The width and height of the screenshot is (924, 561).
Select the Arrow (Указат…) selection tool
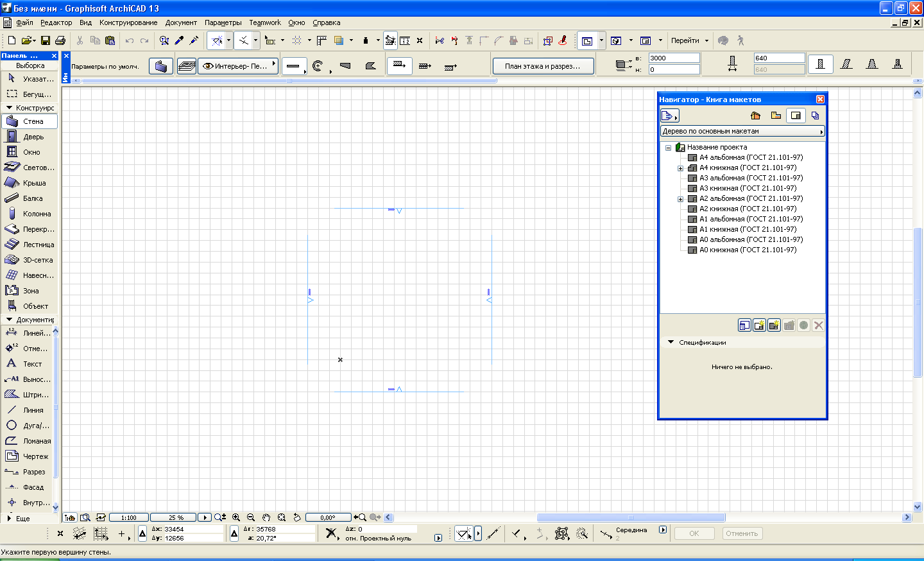(30, 79)
